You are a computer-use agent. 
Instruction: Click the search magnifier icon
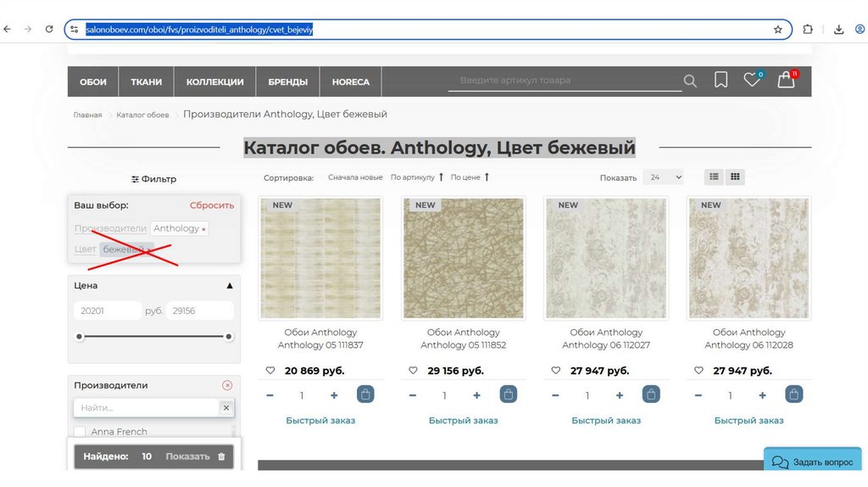690,81
